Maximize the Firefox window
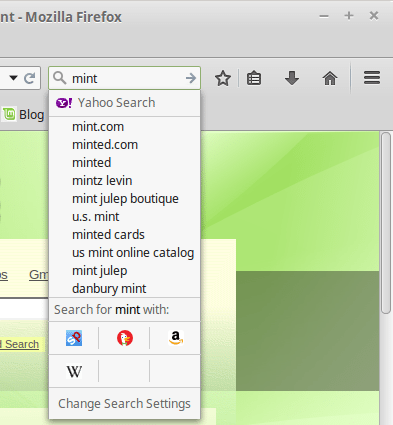Viewport: 393px width, 425px height. click(349, 16)
